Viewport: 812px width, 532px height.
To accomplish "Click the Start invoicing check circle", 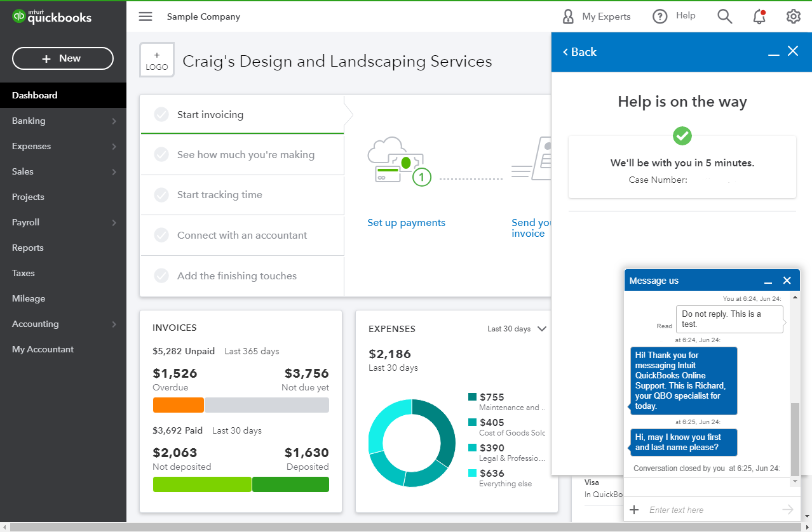I will pos(161,115).
